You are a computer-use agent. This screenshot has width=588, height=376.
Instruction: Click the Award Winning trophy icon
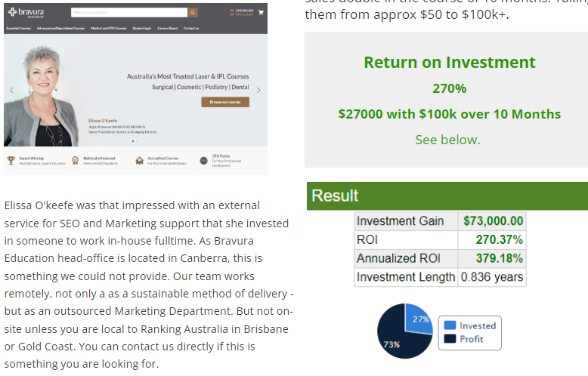pos(11,160)
